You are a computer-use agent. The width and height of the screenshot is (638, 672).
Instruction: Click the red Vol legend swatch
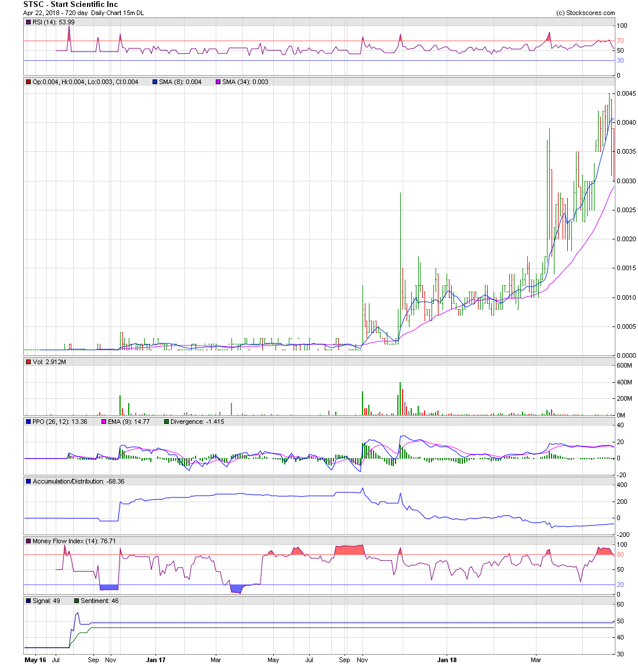28,362
